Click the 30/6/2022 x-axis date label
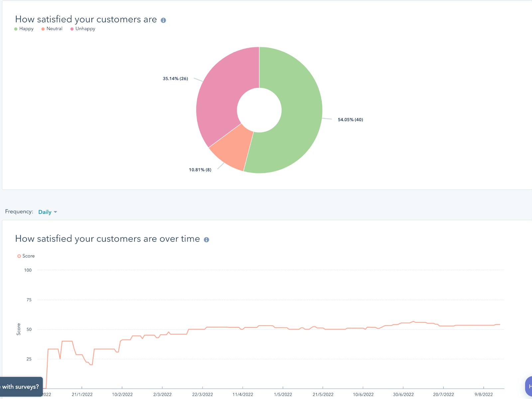 pyautogui.click(x=403, y=394)
